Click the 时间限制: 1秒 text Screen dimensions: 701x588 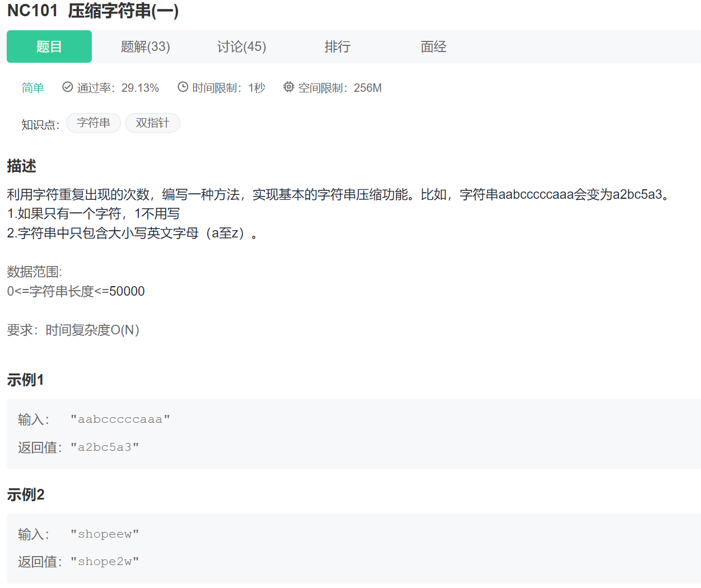click(x=228, y=88)
